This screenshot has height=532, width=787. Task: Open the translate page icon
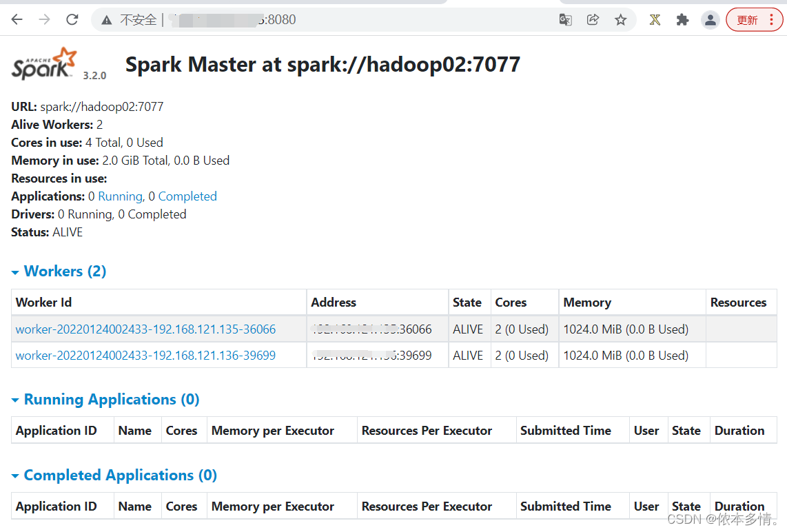(565, 19)
